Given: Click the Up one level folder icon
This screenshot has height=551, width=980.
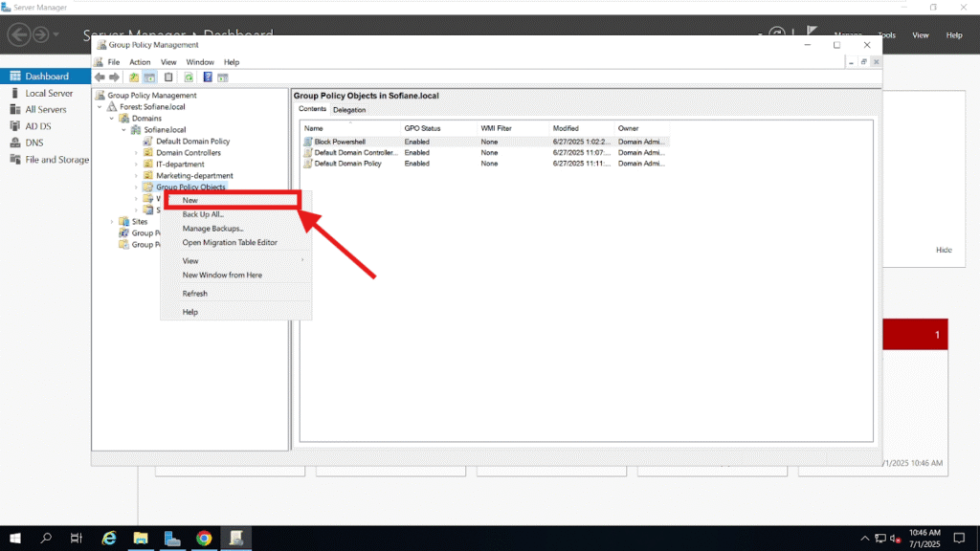Looking at the screenshot, I should (134, 77).
